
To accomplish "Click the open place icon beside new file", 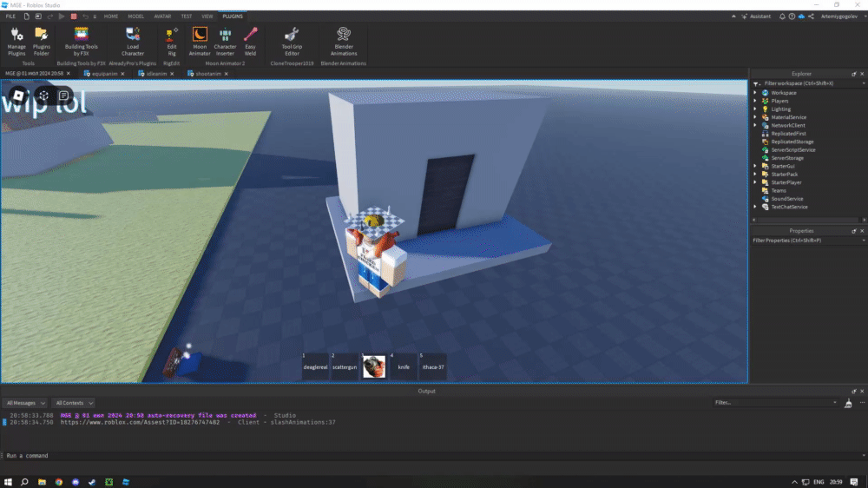I will 38,16.
